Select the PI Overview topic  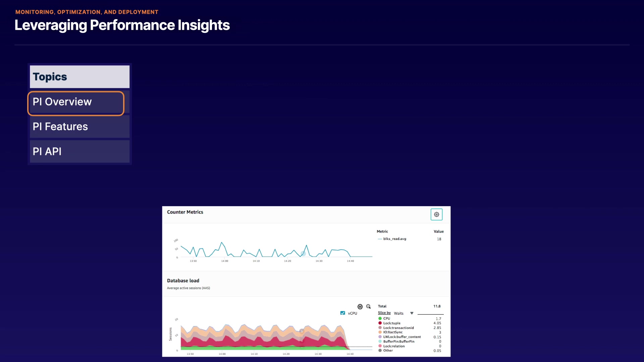[x=76, y=102]
